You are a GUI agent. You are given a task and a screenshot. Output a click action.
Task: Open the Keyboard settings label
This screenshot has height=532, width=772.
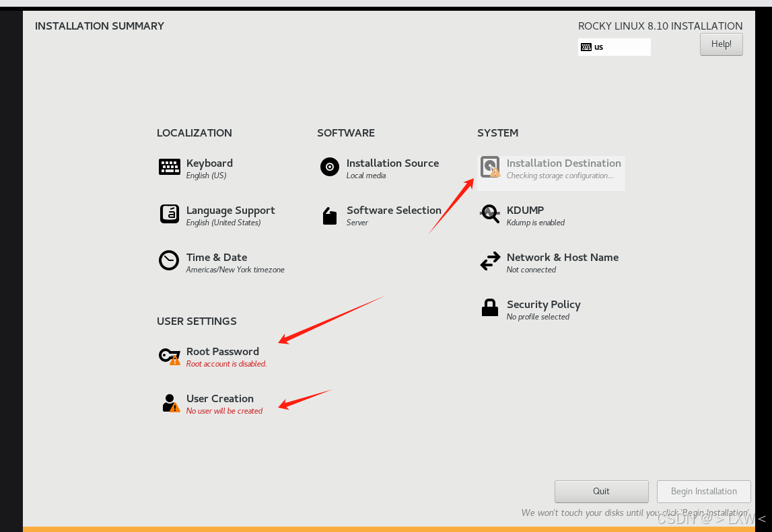coord(209,163)
